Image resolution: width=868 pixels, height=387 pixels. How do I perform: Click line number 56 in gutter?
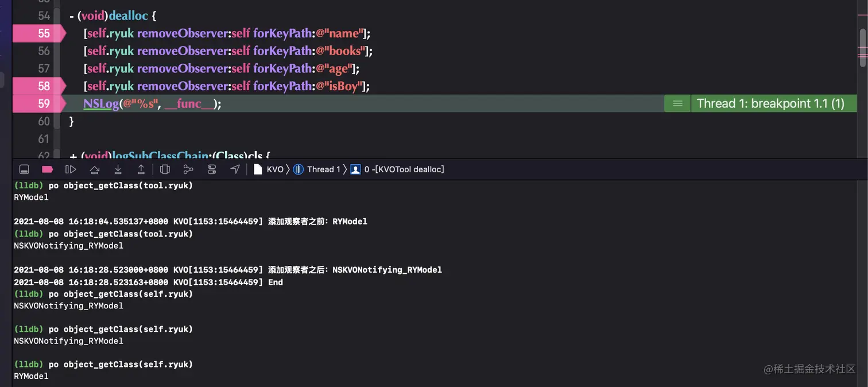pos(44,51)
